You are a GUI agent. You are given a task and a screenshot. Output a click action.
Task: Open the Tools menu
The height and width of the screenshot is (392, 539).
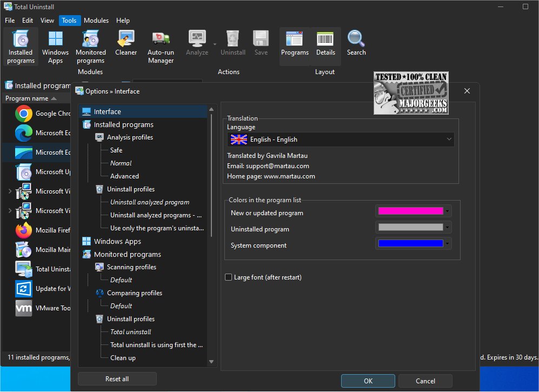coord(69,21)
